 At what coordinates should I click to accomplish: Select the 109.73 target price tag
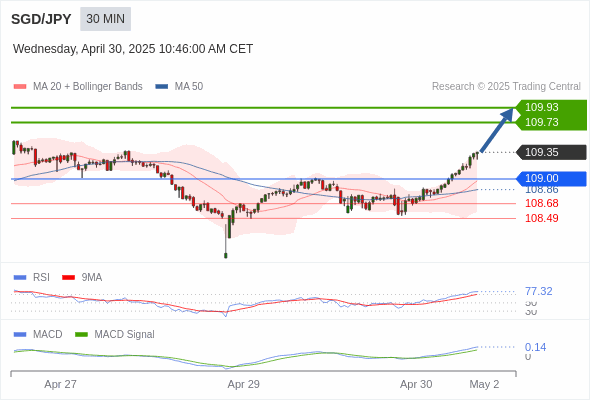click(551, 122)
